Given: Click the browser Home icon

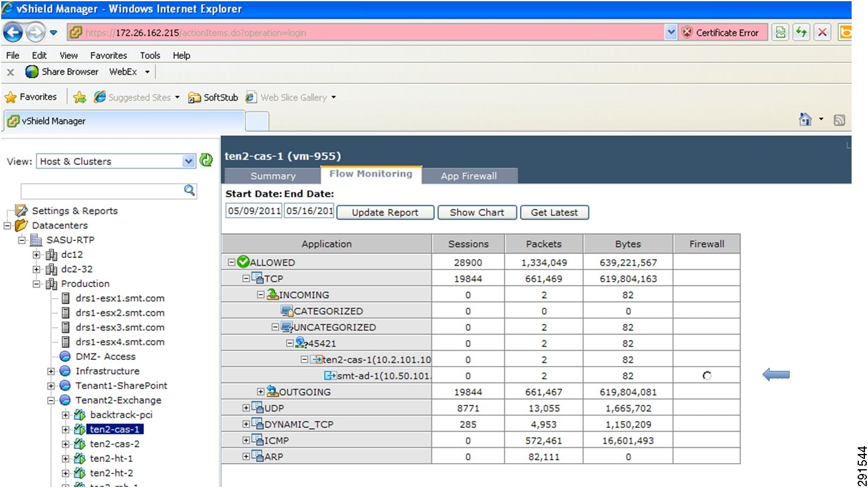Looking at the screenshot, I should pyautogui.click(x=805, y=120).
